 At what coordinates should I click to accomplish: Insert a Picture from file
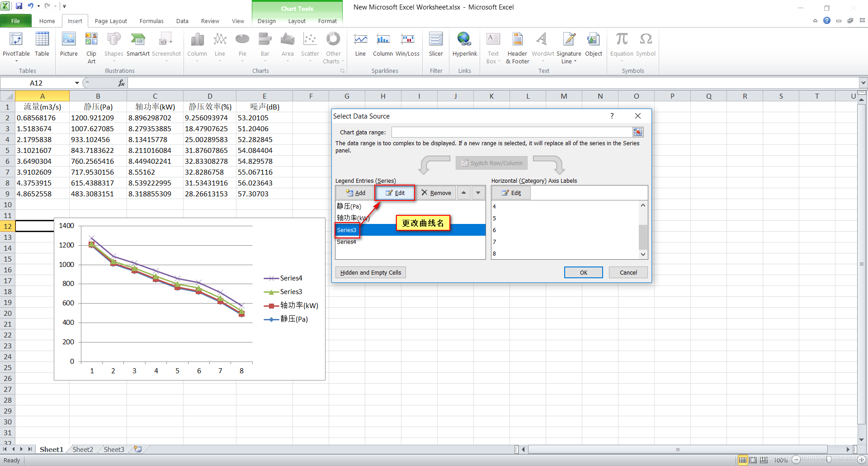coord(69,44)
